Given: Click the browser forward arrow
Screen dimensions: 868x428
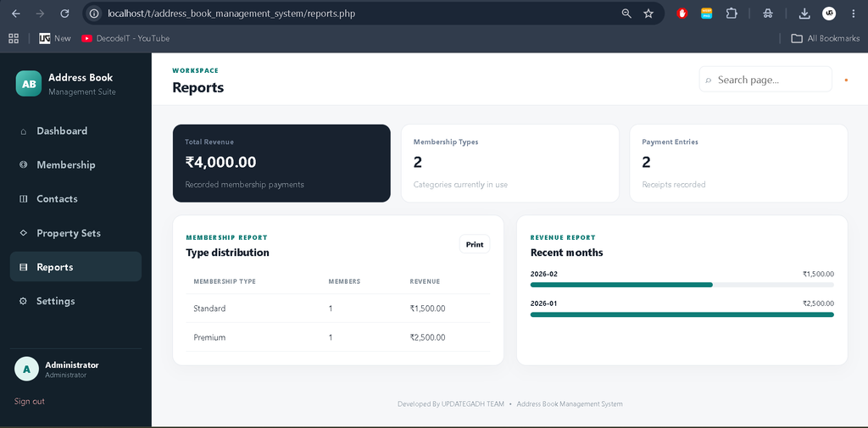Looking at the screenshot, I should (40, 14).
